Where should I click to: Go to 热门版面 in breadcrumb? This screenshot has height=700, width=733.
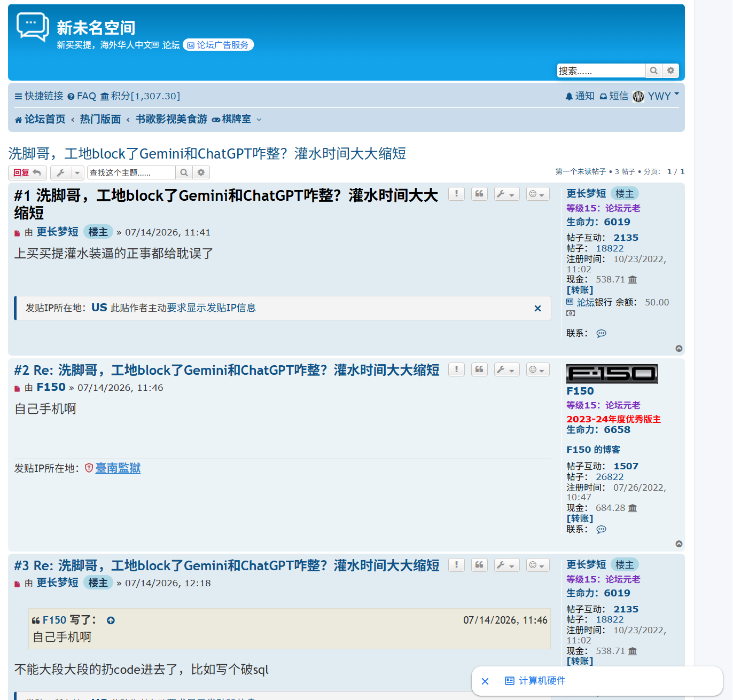[x=100, y=119]
